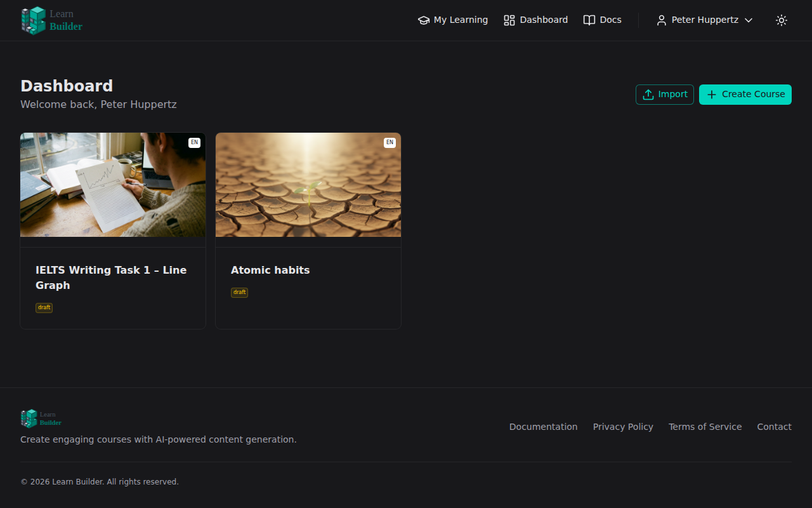Click the EN language badge on IELTS course
This screenshot has width=812, height=508.
(x=194, y=142)
